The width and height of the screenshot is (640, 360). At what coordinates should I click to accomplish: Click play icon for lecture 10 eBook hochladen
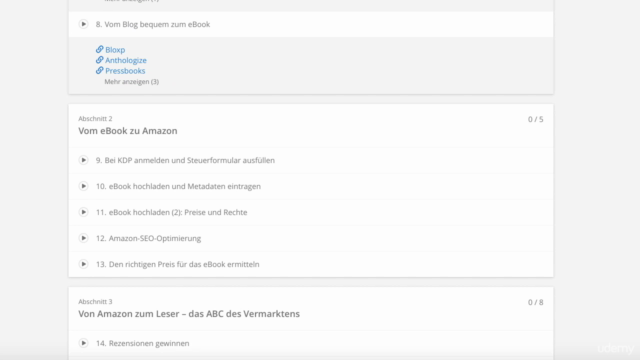coord(83,186)
